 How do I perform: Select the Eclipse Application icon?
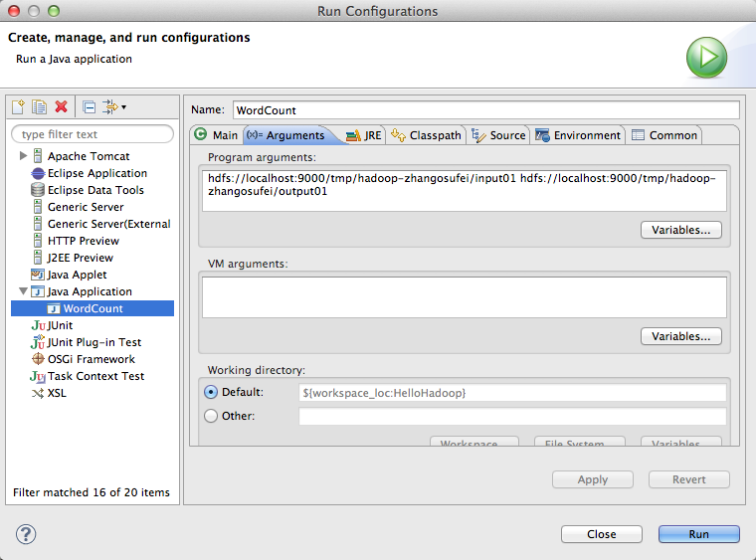(38, 173)
